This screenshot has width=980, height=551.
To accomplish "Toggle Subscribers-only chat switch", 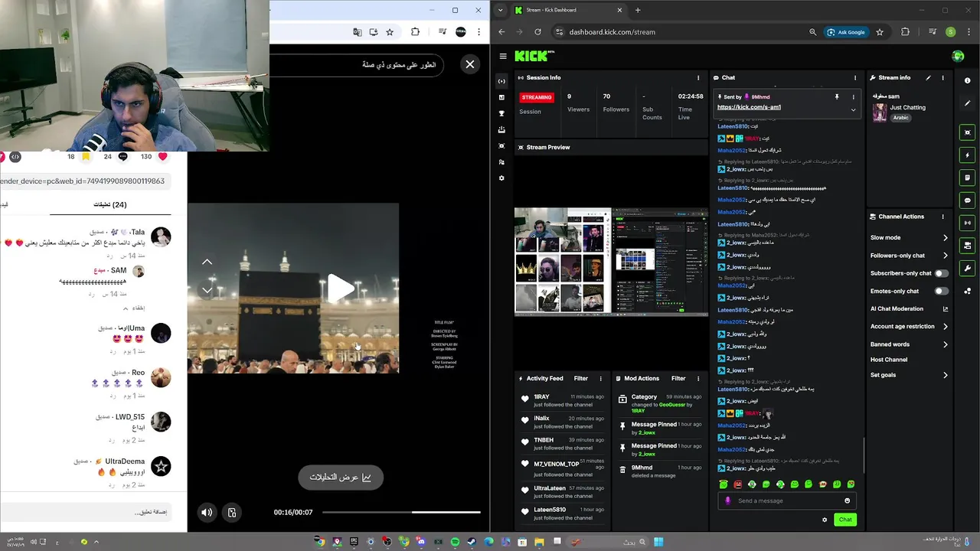I will [941, 273].
